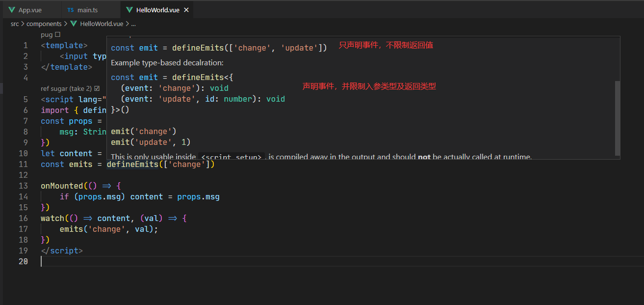Click line number 15 in the gutter
Viewport: 644px width, 305px height.
pyautogui.click(x=23, y=207)
